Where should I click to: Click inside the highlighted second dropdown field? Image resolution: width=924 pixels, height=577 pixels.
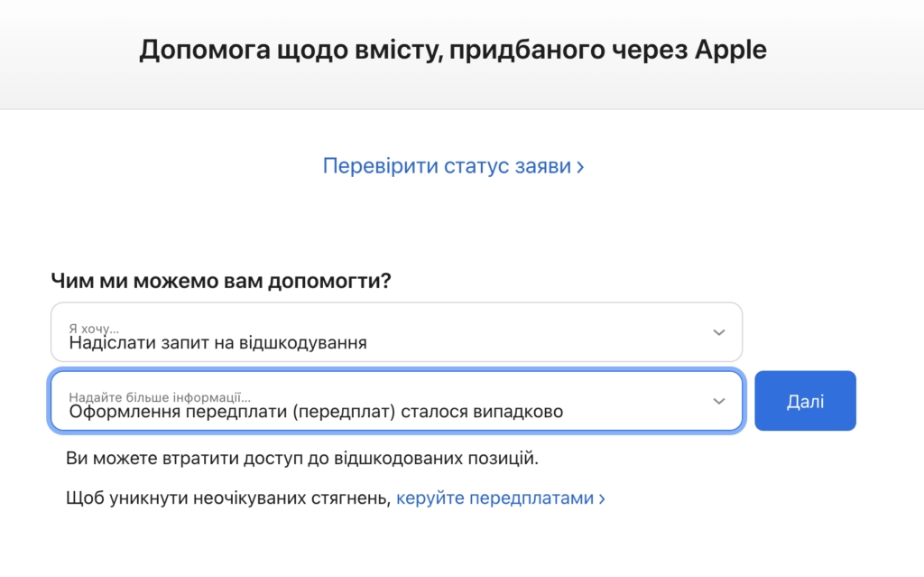pyautogui.click(x=397, y=401)
